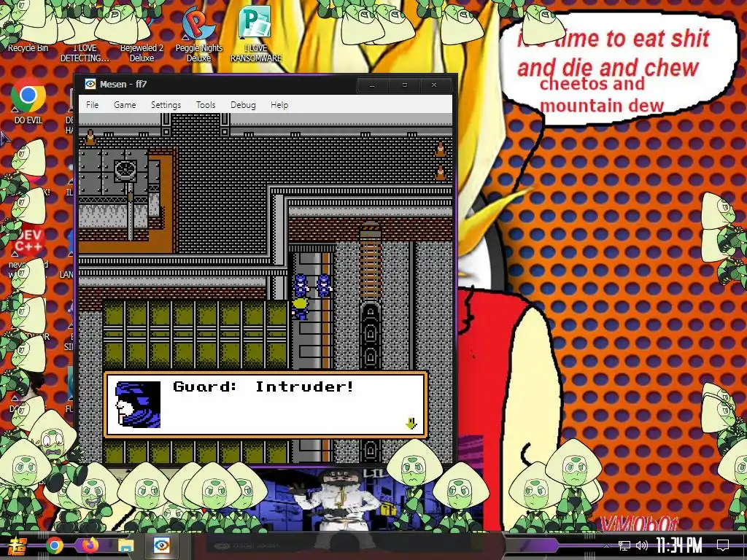Image resolution: width=747 pixels, height=560 pixels.
Task: Launch Firefox from the taskbar
Action: (90, 545)
